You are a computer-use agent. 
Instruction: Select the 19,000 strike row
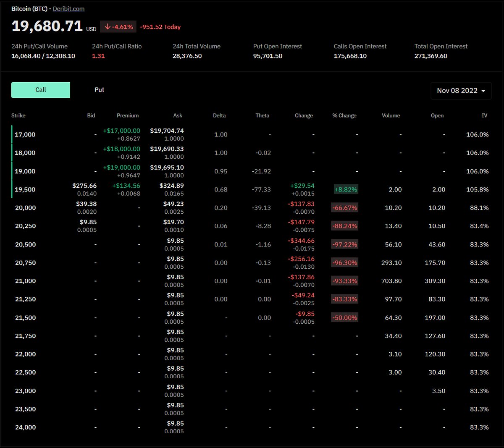251,171
